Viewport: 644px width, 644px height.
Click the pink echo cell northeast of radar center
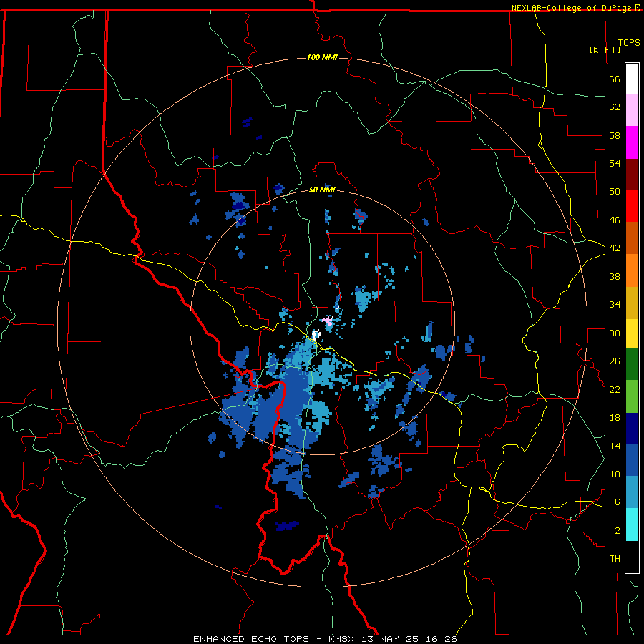pos(328,321)
